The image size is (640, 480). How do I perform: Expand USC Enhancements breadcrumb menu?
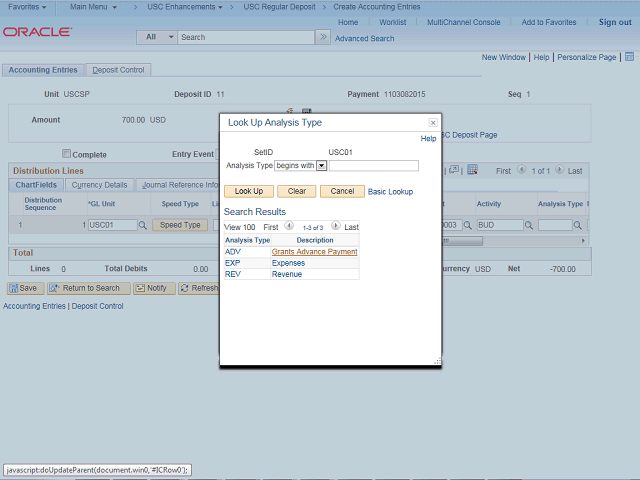pos(185,7)
